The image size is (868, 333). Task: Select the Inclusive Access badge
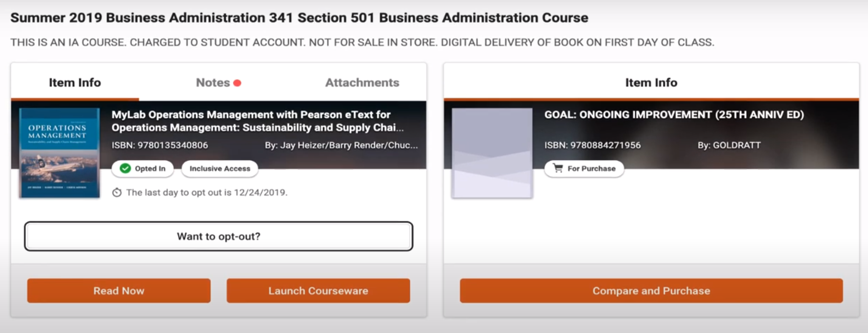(x=219, y=169)
